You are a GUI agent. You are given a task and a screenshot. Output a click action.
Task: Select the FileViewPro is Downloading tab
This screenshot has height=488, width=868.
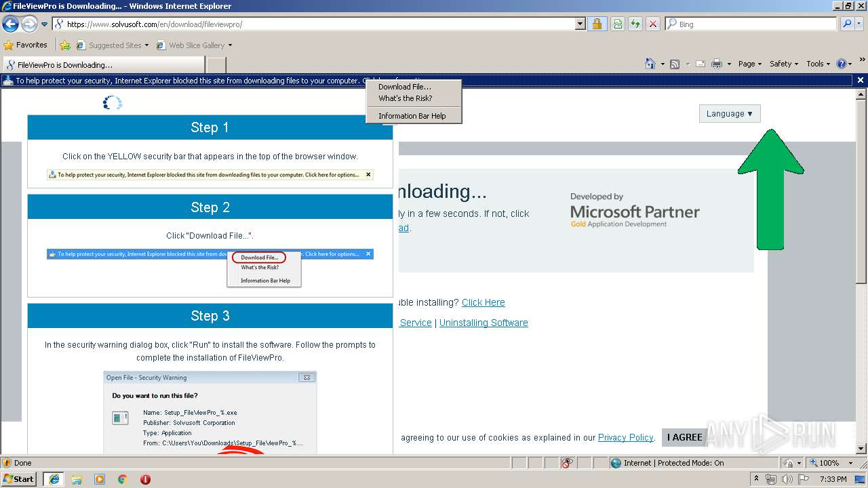103,65
